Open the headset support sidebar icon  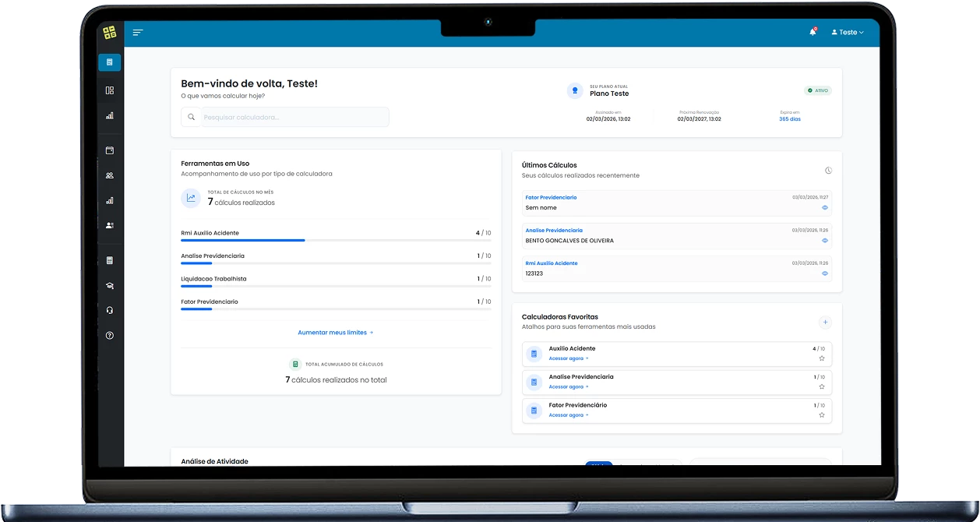110,310
